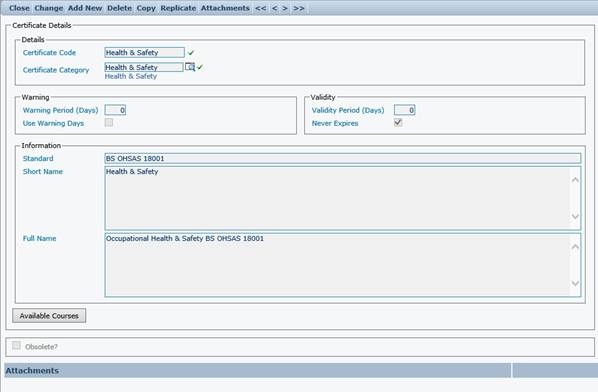This screenshot has height=392, width=598.
Task: Toggle the Obsolete? checkbox
Action: (x=16, y=345)
